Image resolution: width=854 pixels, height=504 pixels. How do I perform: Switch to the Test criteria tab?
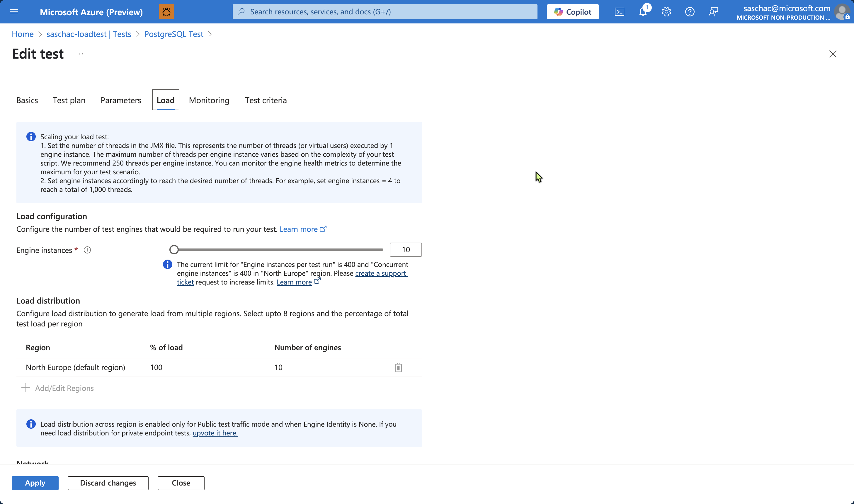266,100
